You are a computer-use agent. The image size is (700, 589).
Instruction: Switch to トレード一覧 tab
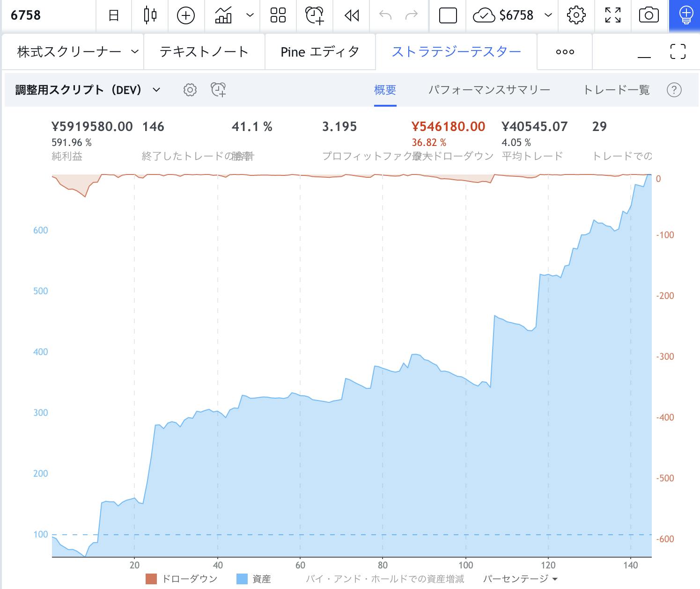(617, 90)
